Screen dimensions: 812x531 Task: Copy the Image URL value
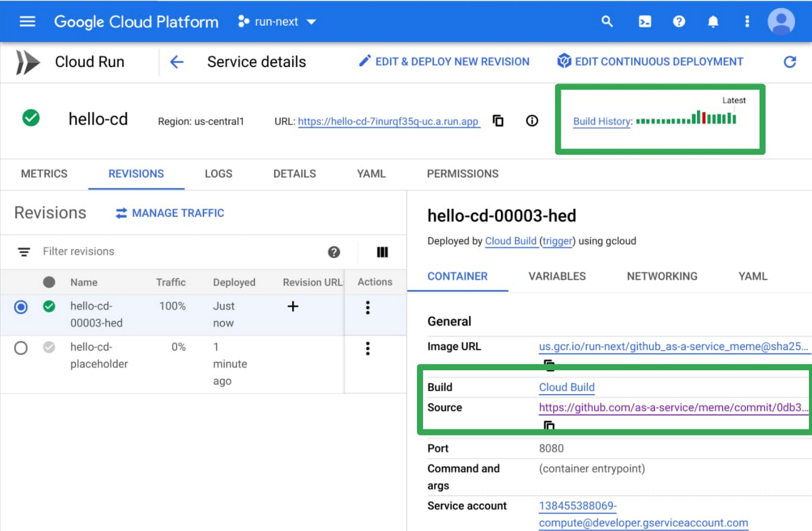(549, 365)
